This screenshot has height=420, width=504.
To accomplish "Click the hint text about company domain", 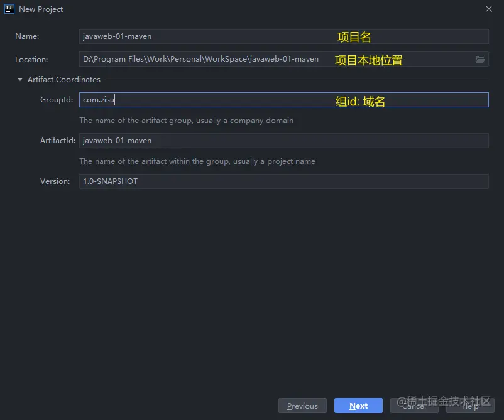I will [x=187, y=120].
